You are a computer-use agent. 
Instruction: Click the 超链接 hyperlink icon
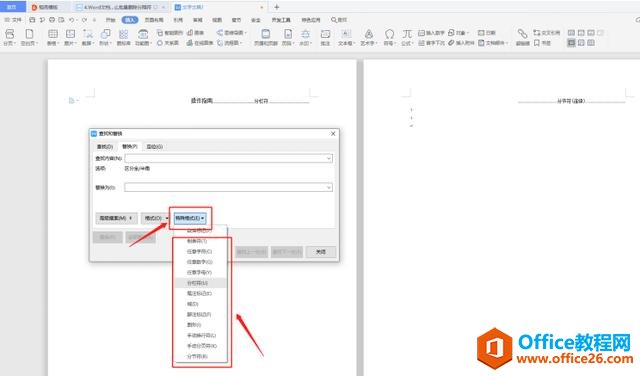(522, 33)
